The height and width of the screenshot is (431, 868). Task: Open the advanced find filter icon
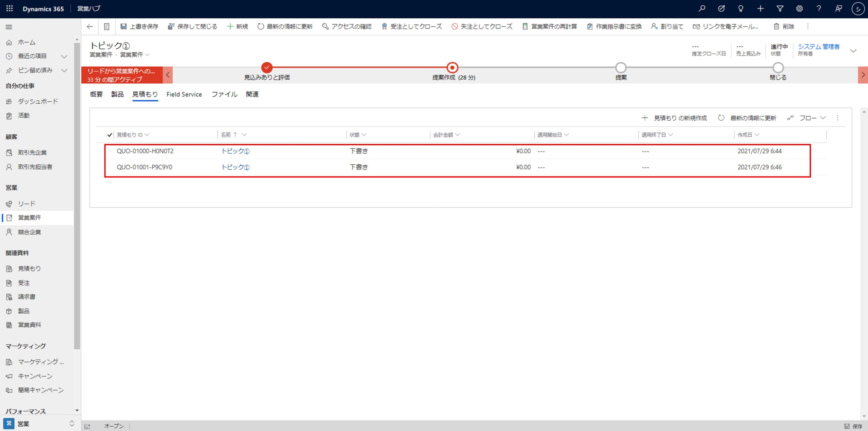click(780, 8)
